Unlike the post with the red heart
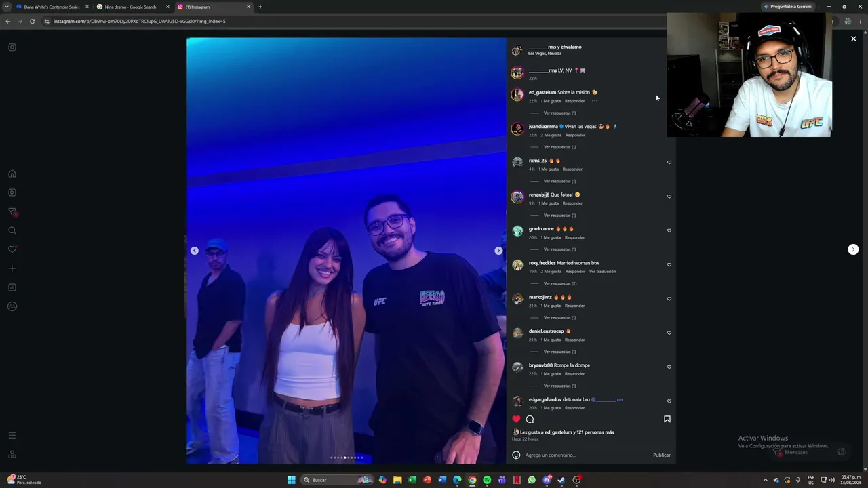This screenshot has width=868, height=488. [x=516, y=419]
